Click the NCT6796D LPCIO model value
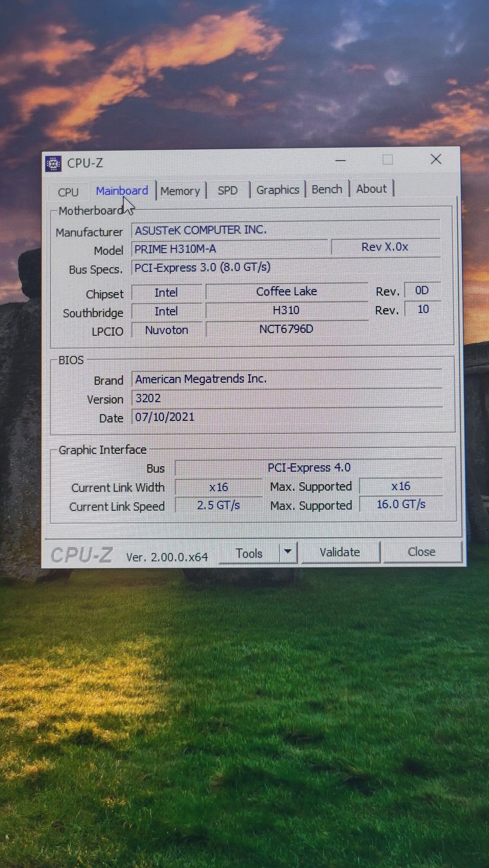The width and height of the screenshot is (489, 868). point(287,329)
